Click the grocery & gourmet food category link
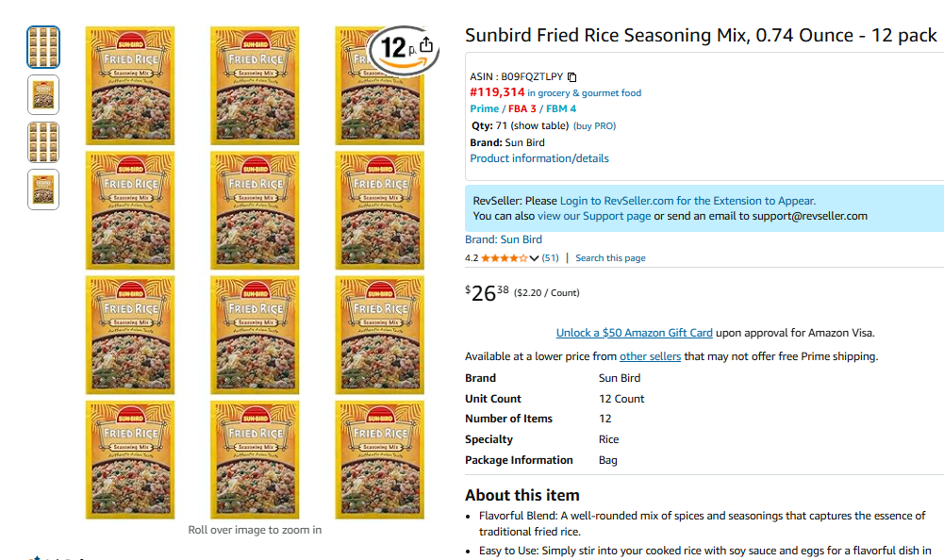944x560 pixels. 584,93
